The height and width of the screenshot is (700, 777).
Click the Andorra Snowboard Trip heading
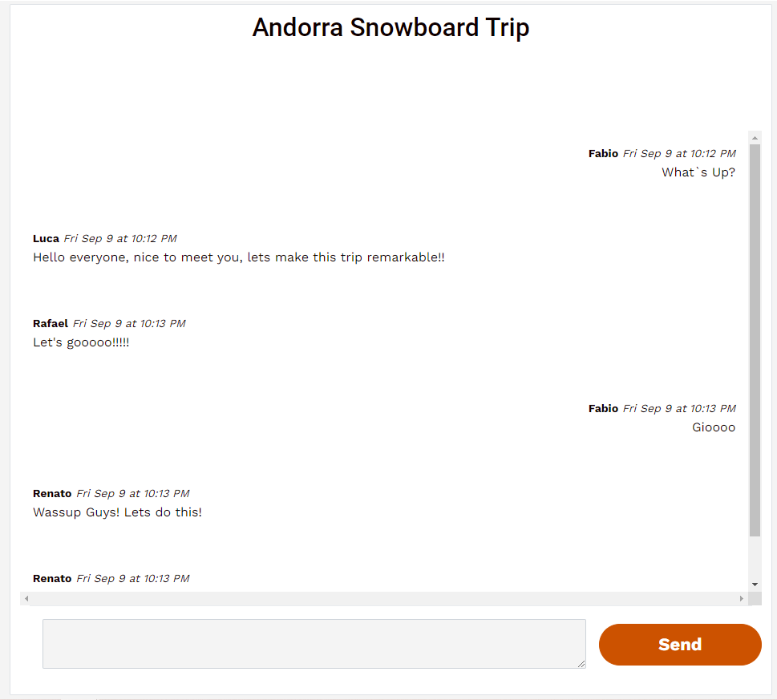pyautogui.click(x=391, y=27)
